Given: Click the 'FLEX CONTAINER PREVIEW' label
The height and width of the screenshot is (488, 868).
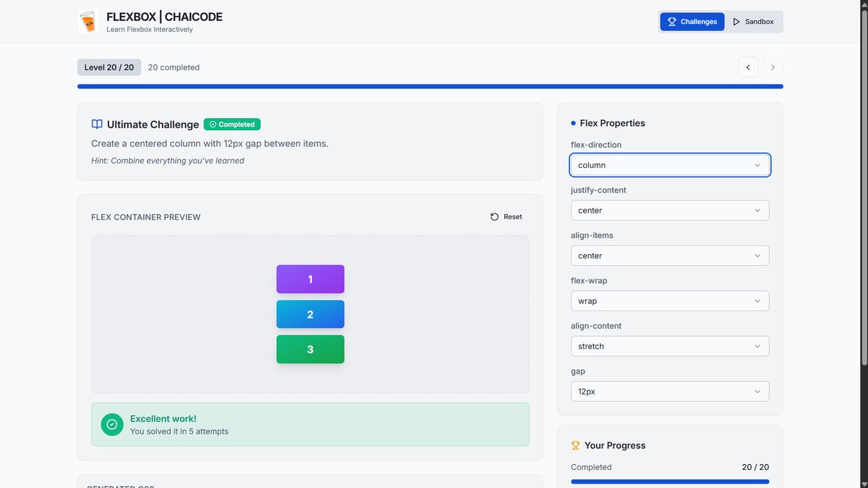Looking at the screenshot, I should (x=146, y=217).
